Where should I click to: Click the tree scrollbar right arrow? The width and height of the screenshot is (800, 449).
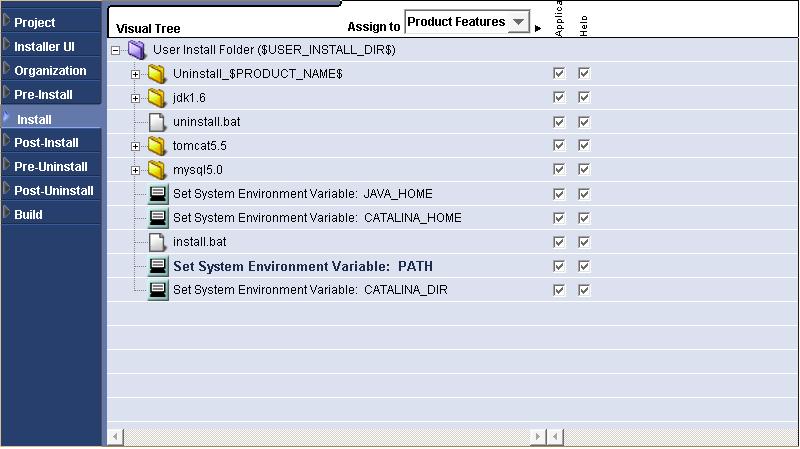point(538,437)
